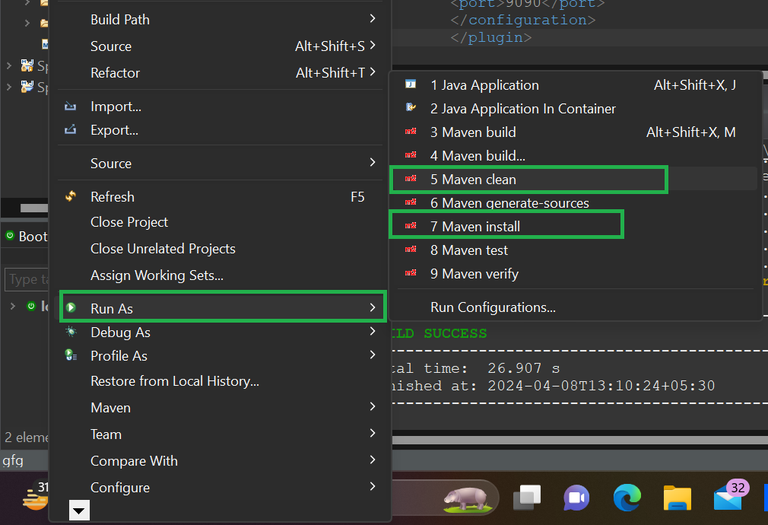Click the Import icon in context menu

point(70,107)
